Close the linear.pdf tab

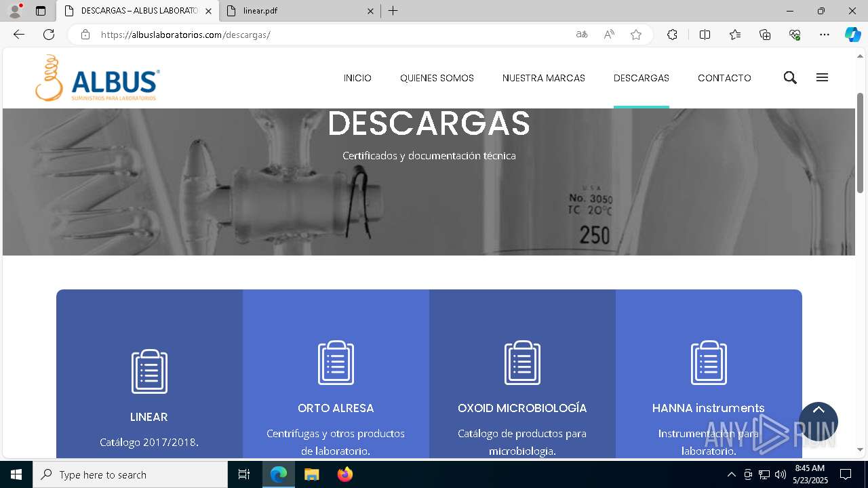point(371,11)
